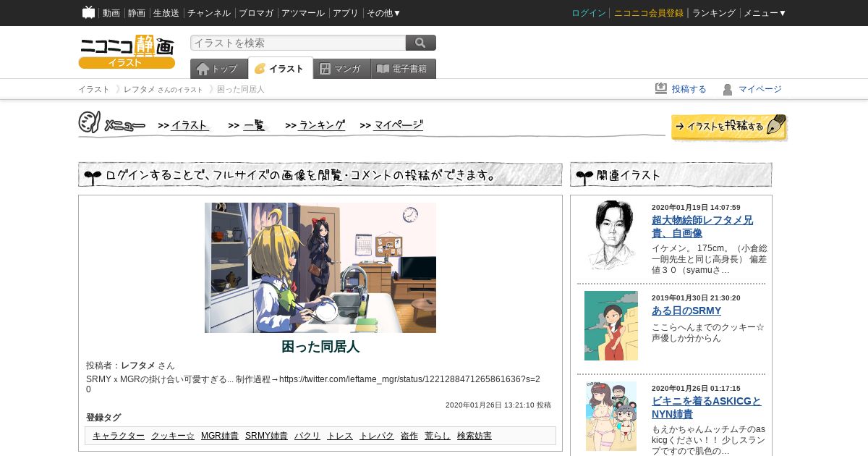This screenshot has height=456, width=868.
Task: Open the ある日のSRMY title link
Action: tap(686, 311)
